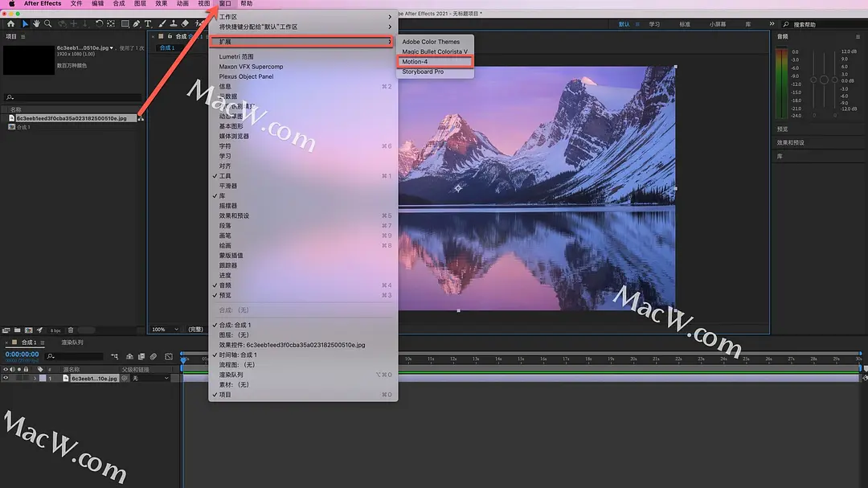This screenshot has height=488, width=868.
Task: Click the 8 bpc project color depth icon
Action: tap(55, 330)
